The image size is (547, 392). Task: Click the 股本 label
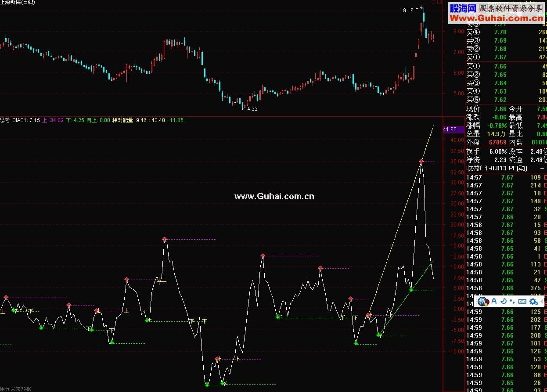tap(515, 151)
